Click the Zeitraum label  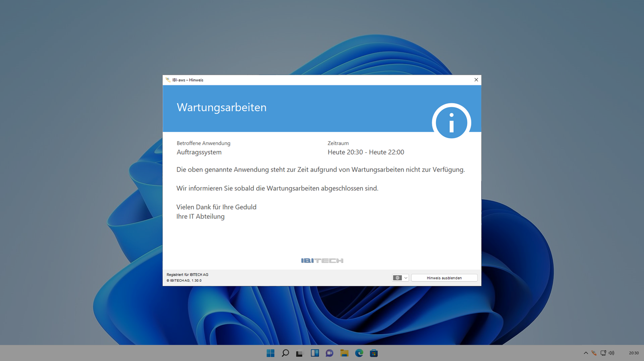pos(338,143)
